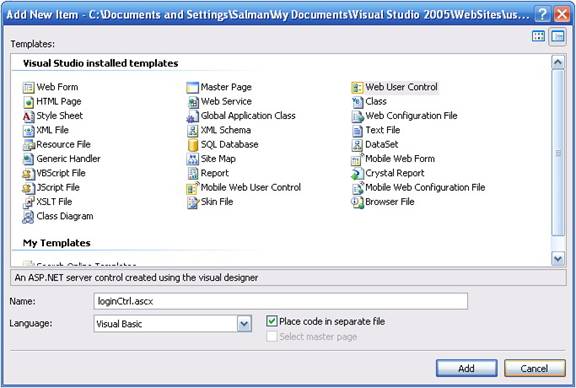
Task: Pick the Class template icon
Action: pyautogui.click(x=357, y=102)
